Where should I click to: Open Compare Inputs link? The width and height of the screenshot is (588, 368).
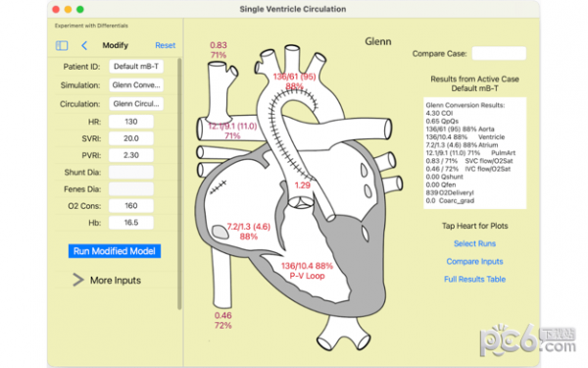[474, 262]
